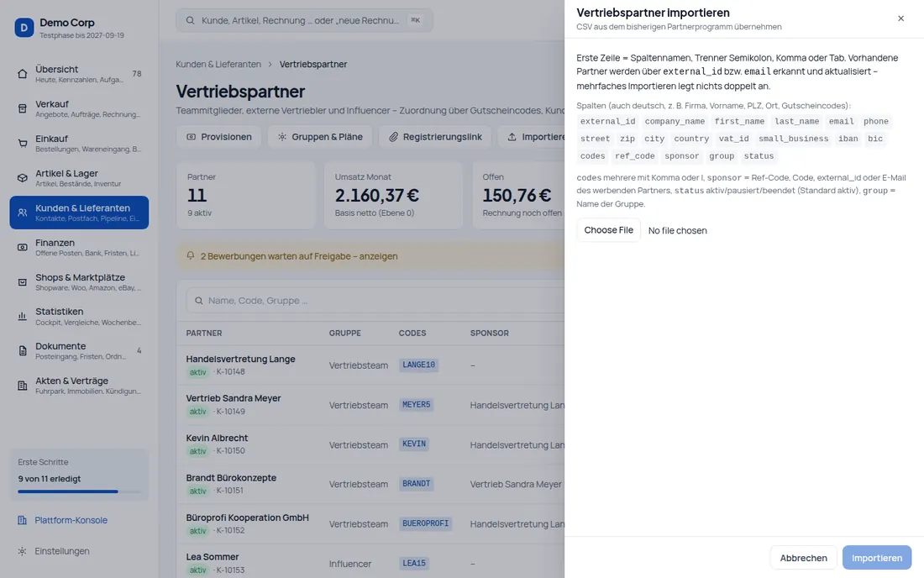Click partner name Handelsvertretung Lange
The width and height of the screenshot is (924, 578).
240,359
